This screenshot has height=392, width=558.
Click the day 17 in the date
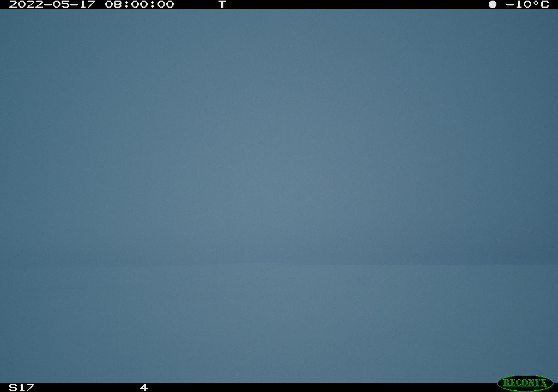point(88,4)
